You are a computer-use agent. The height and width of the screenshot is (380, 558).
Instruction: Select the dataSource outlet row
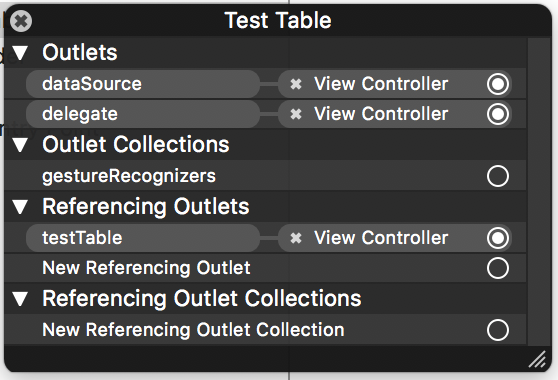click(x=143, y=84)
